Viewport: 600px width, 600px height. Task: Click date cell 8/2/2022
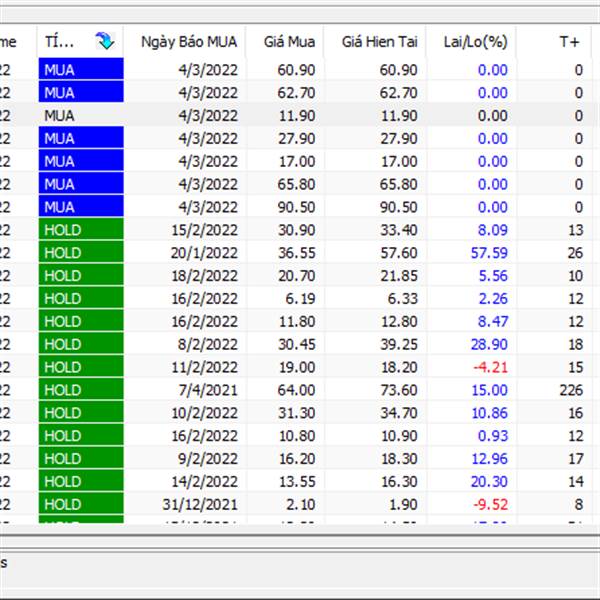click(208, 344)
